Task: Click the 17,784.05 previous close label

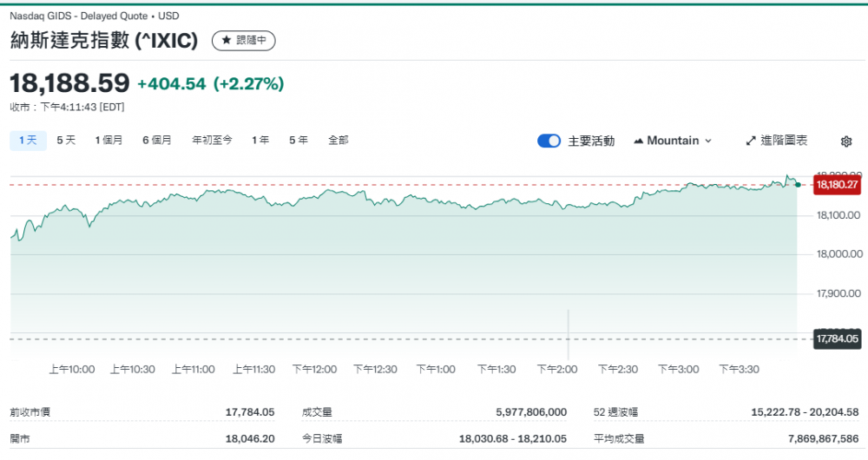Action: (837, 338)
